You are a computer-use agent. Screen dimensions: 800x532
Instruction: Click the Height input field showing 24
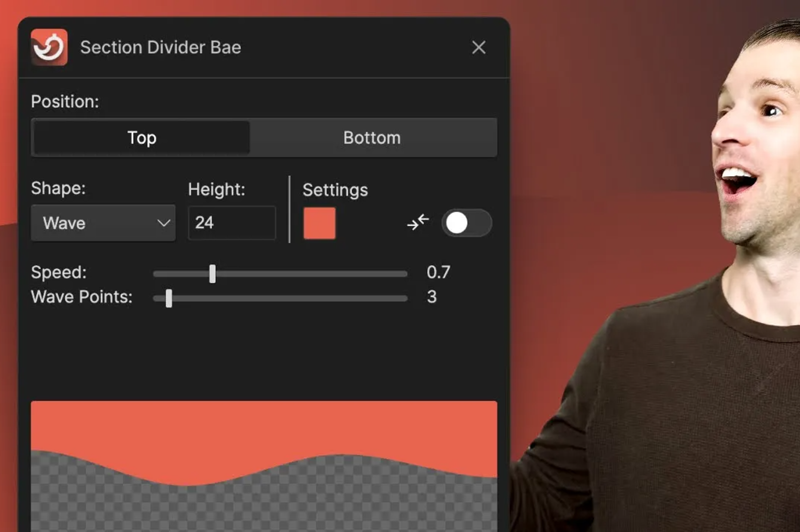pyautogui.click(x=232, y=223)
